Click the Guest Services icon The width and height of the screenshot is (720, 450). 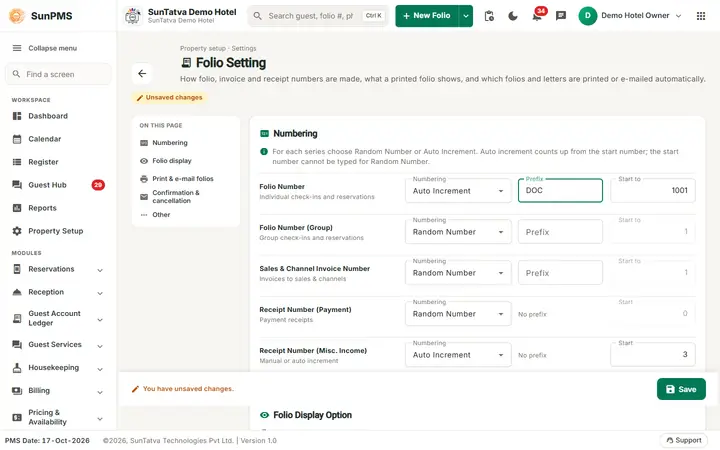click(17, 345)
